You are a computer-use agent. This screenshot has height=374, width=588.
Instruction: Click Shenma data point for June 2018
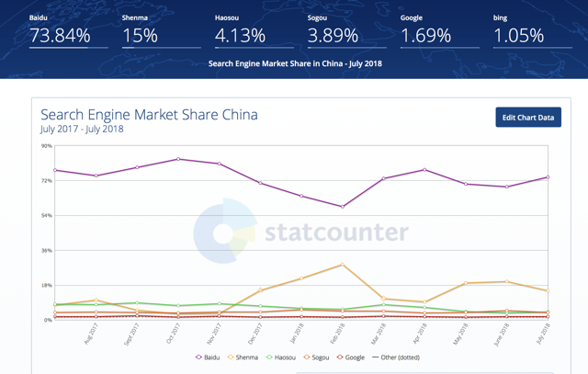point(507,282)
